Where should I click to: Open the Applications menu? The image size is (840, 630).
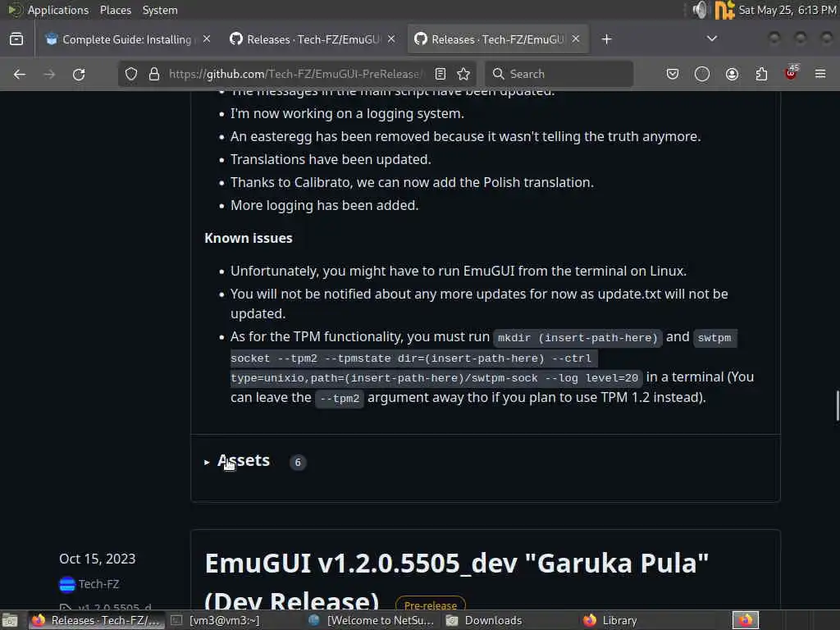coord(58,10)
